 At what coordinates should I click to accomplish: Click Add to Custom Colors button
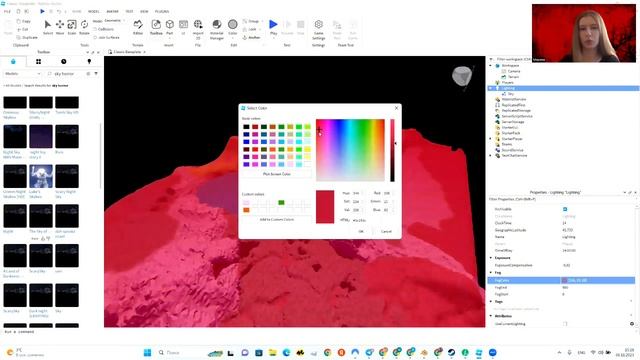coord(277,220)
